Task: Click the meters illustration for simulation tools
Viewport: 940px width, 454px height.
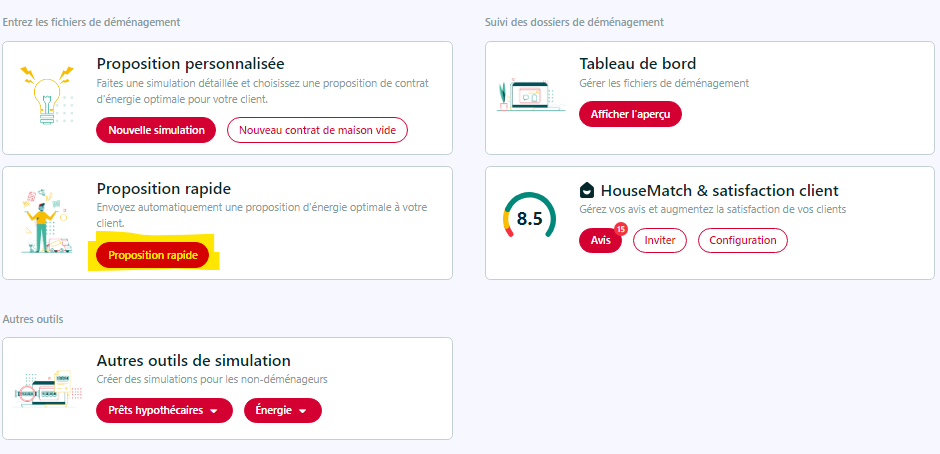Action: click(x=47, y=390)
